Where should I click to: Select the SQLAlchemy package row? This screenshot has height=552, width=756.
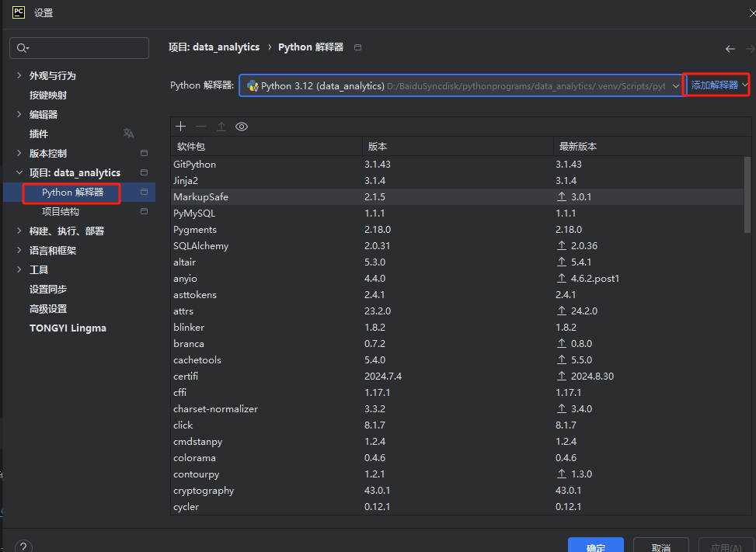pyautogui.click(x=200, y=246)
